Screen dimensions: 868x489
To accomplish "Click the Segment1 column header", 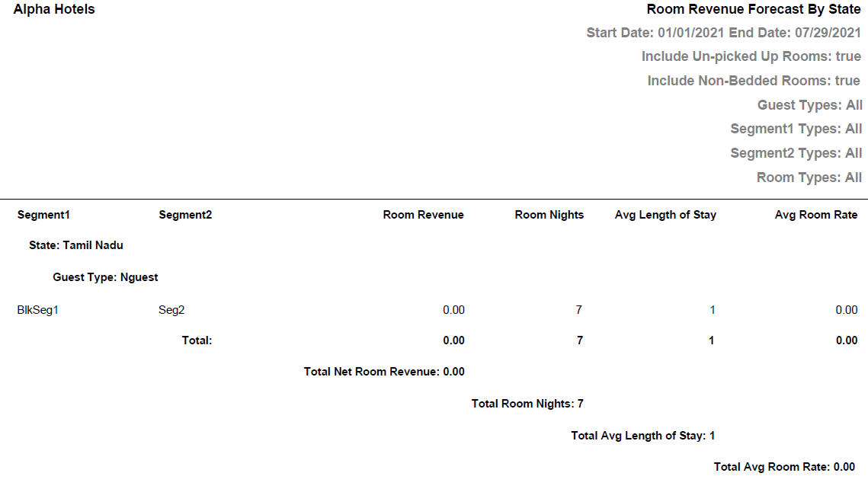I will [x=43, y=215].
